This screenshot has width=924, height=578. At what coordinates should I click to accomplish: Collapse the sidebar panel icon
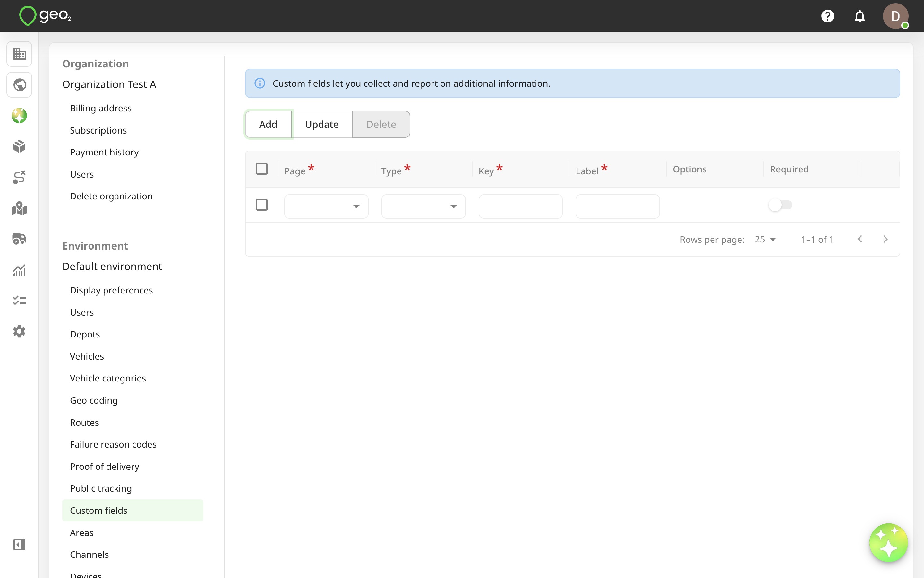pos(19,545)
